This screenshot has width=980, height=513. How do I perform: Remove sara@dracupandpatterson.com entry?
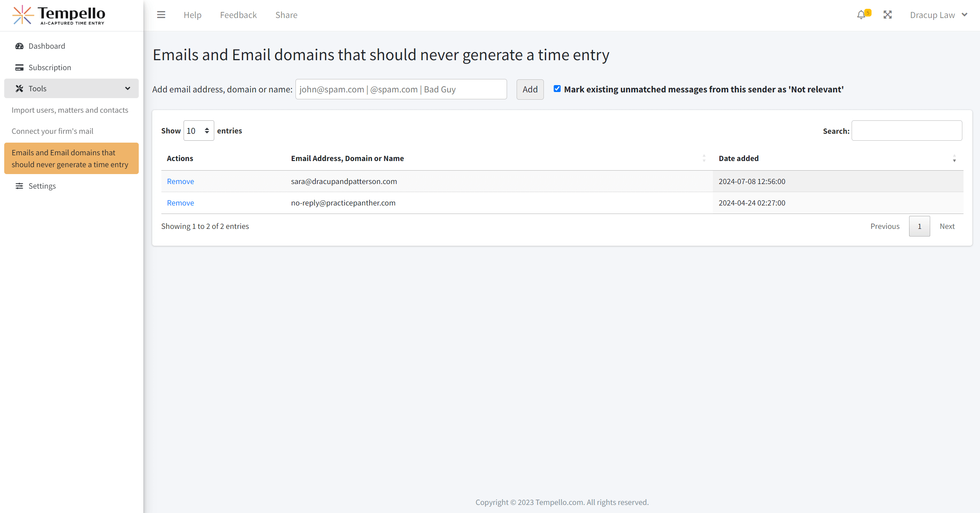click(x=181, y=181)
